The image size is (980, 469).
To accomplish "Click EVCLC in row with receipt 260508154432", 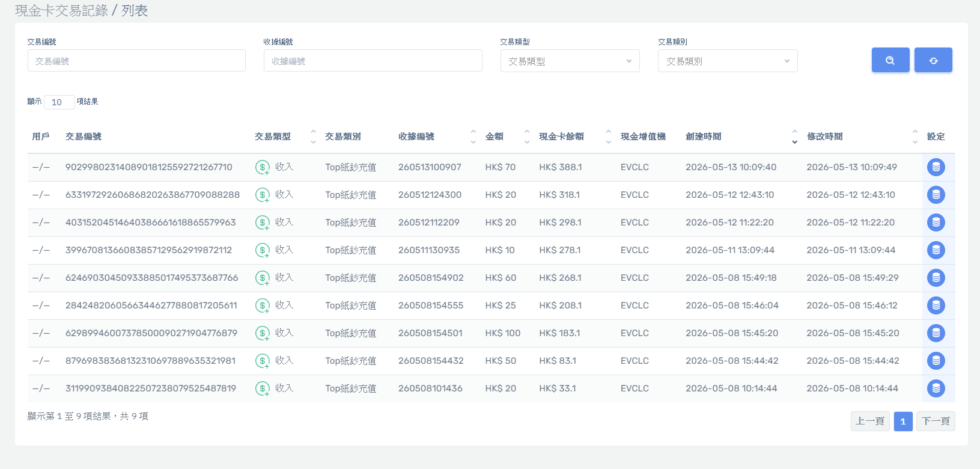I will point(635,361).
